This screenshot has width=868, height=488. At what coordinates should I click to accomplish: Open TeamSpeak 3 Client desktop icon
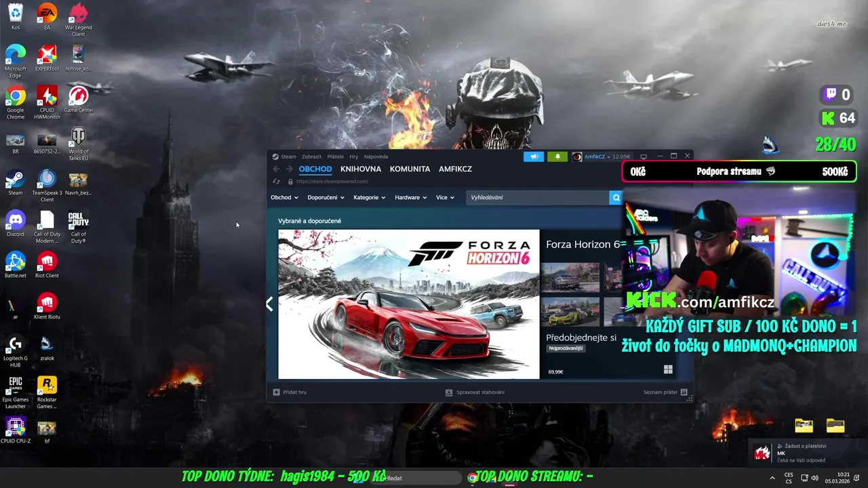pyautogui.click(x=47, y=186)
